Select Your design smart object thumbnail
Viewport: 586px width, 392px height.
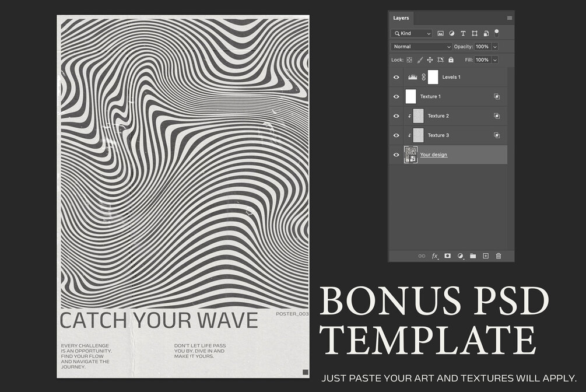pyautogui.click(x=410, y=155)
